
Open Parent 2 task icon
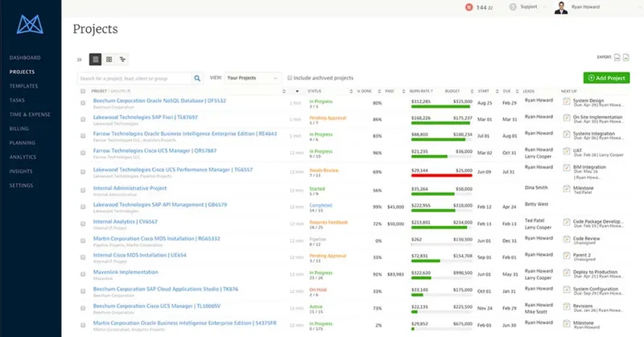coord(567,256)
